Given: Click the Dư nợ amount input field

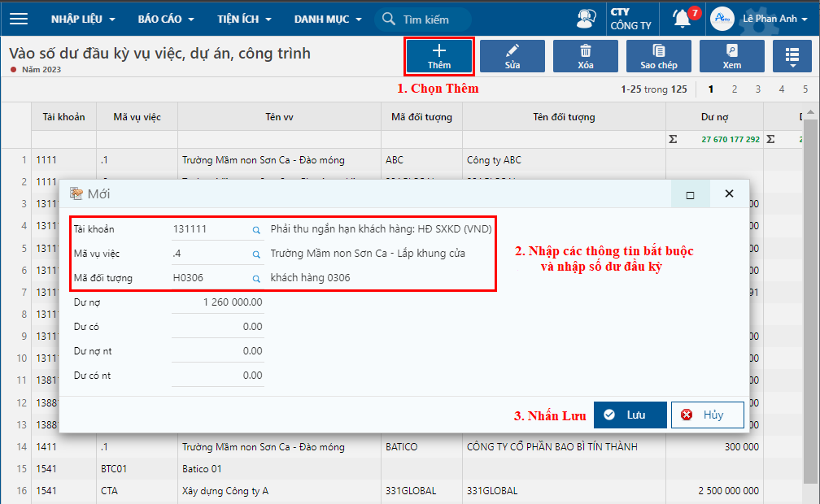Looking at the screenshot, I should point(218,302).
